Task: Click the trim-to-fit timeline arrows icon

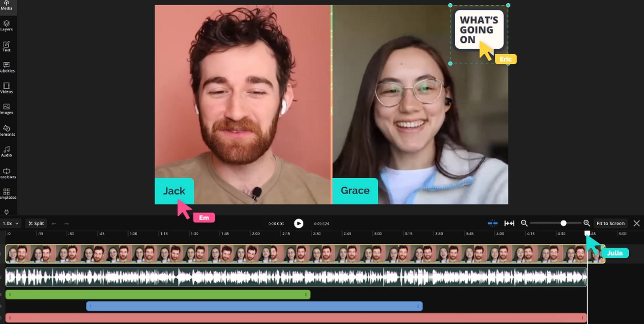Action: point(509,223)
